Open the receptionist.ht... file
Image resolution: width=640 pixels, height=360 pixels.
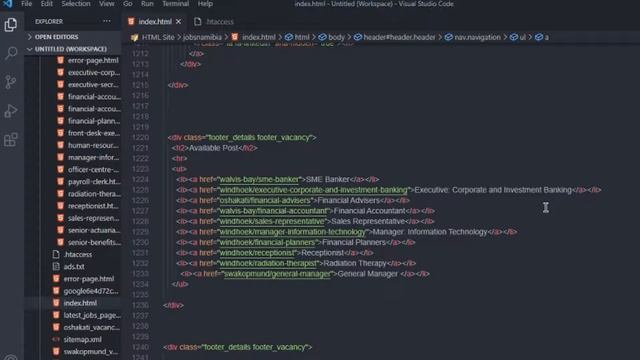tap(93, 206)
